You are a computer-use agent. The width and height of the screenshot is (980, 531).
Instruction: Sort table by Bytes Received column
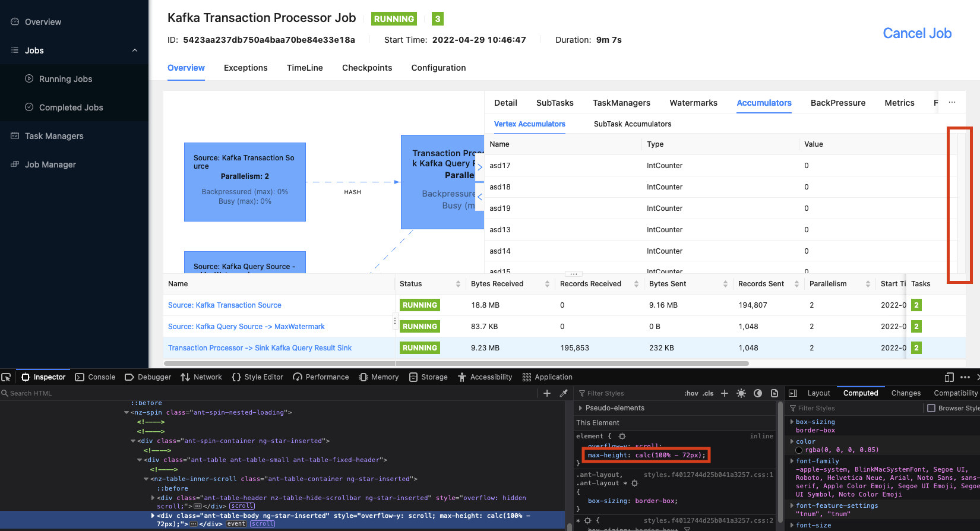pyautogui.click(x=547, y=284)
